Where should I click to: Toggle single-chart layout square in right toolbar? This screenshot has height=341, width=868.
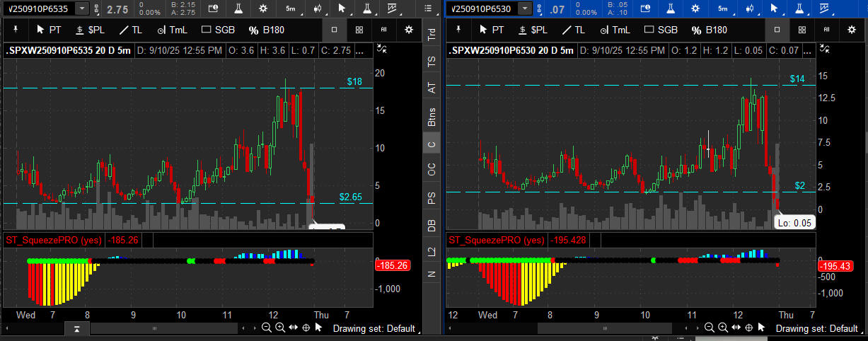point(777,30)
